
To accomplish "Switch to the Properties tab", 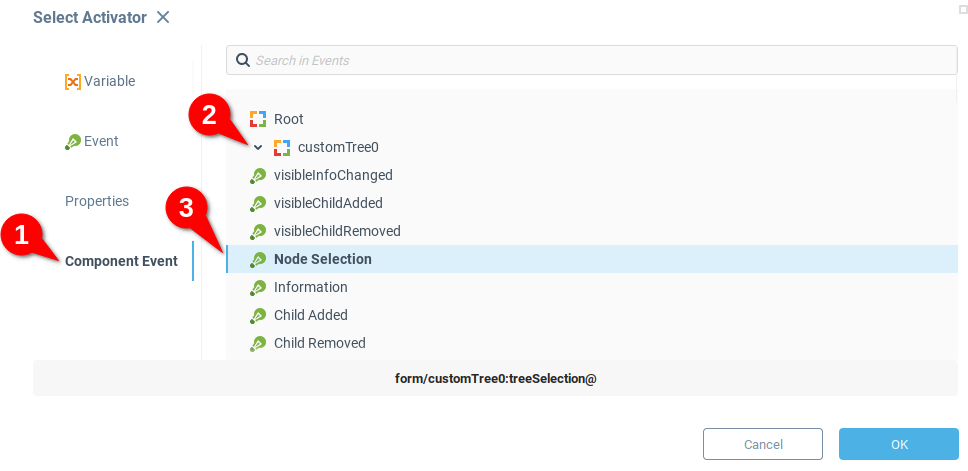I will 97,201.
